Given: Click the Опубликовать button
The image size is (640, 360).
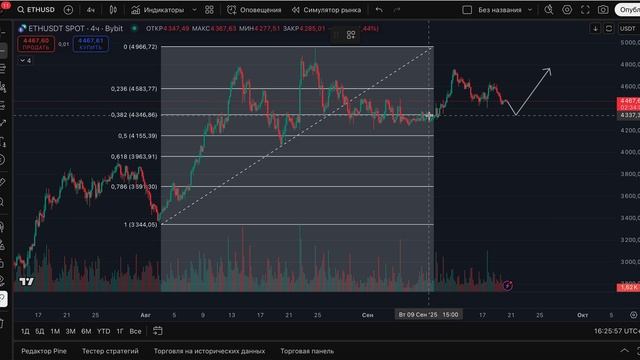Looking at the screenshot, I should (628, 10).
